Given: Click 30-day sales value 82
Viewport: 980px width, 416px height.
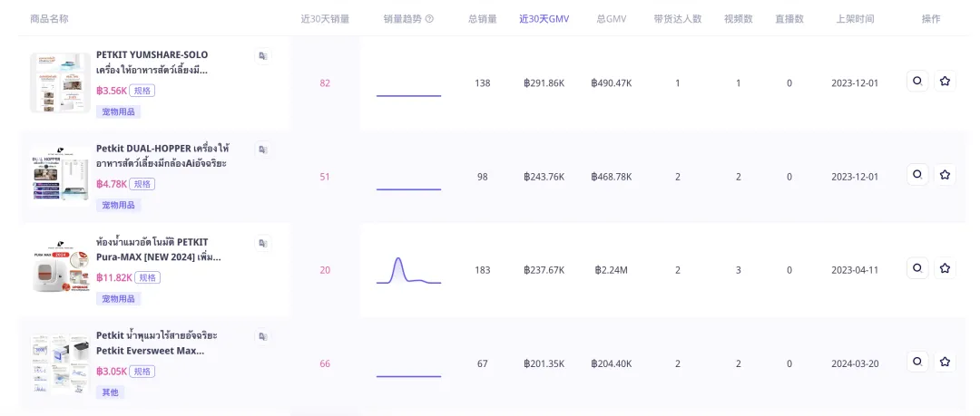Looking at the screenshot, I should pos(324,83).
